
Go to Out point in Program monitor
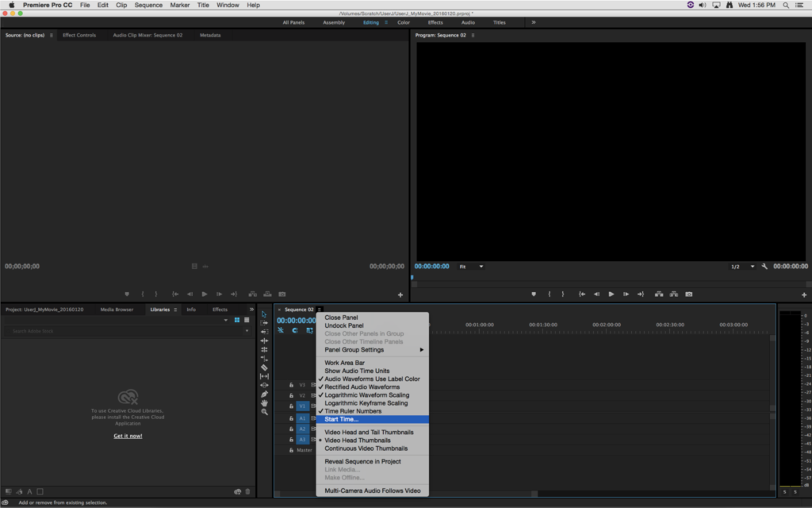point(641,294)
